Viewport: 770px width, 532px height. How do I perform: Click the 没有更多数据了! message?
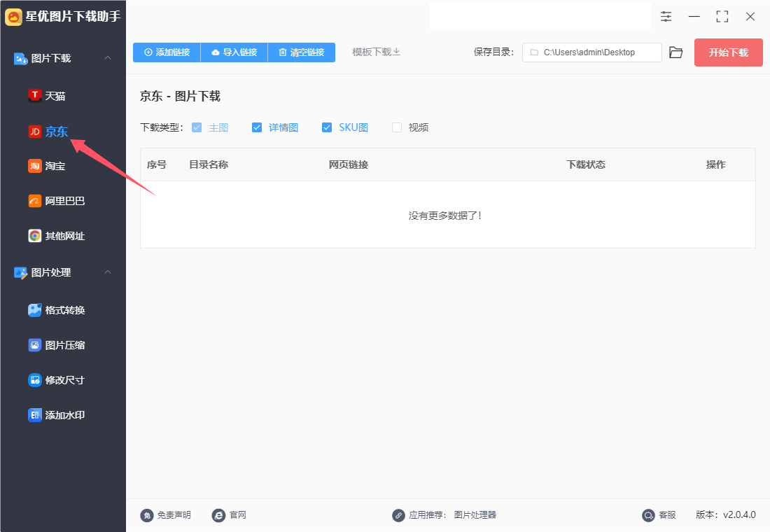tap(445, 216)
